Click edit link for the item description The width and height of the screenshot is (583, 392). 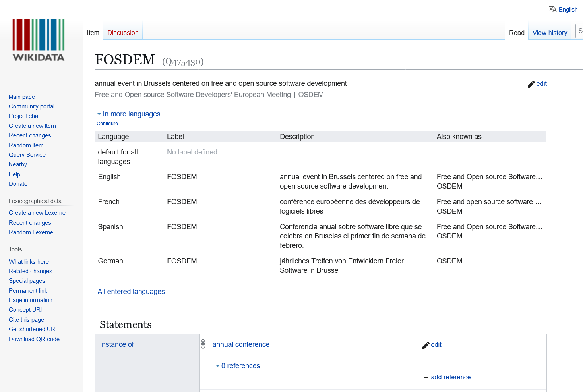(541, 84)
